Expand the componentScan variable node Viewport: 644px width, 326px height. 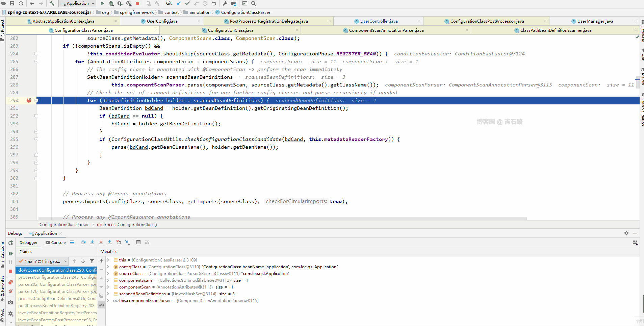pos(108,287)
